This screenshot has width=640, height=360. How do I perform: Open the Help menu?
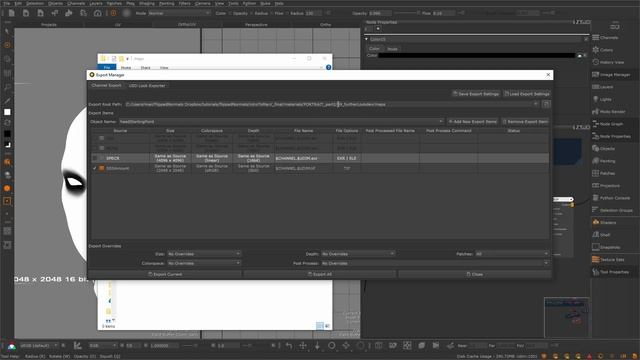click(x=279, y=3)
